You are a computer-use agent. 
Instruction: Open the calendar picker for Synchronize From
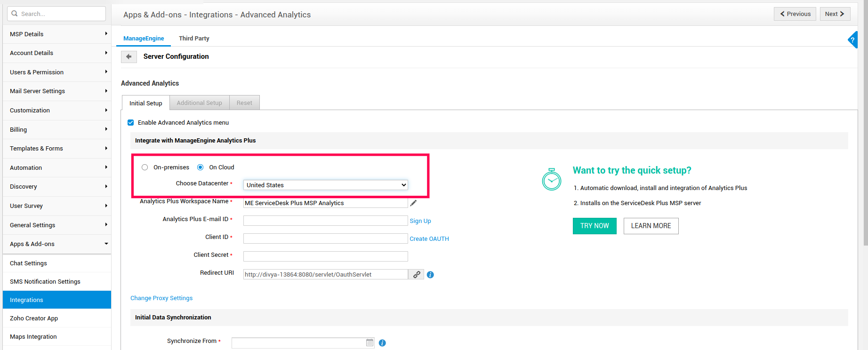click(x=370, y=343)
